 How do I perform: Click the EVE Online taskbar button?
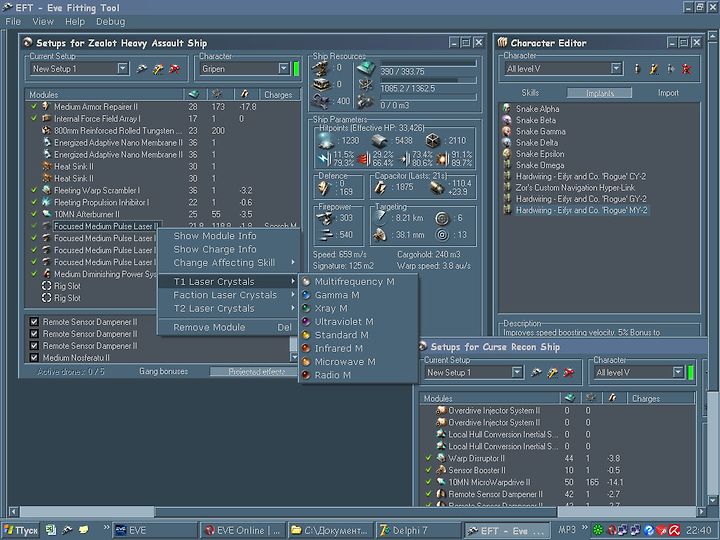242,530
